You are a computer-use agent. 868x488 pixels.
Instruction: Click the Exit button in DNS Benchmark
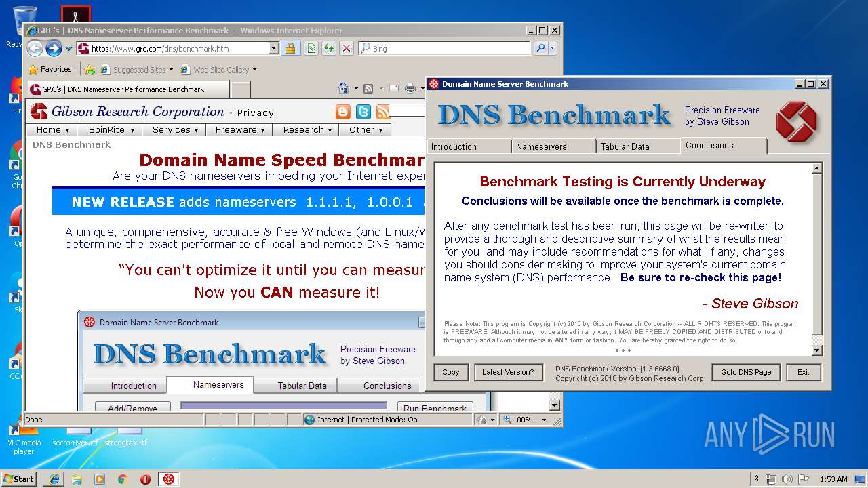pos(804,372)
